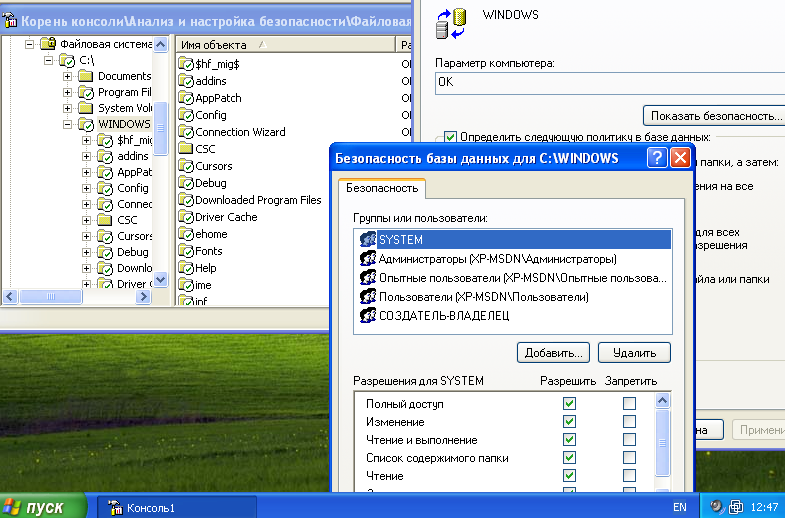Toggle Allow checkbox for Изменение
This screenshot has height=518, width=785.
click(569, 421)
